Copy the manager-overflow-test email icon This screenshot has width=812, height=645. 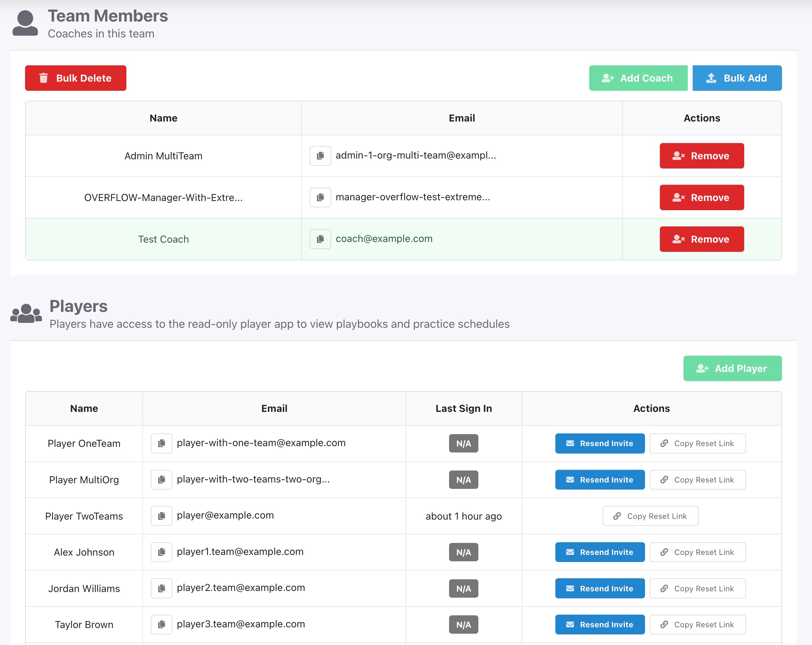point(320,197)
